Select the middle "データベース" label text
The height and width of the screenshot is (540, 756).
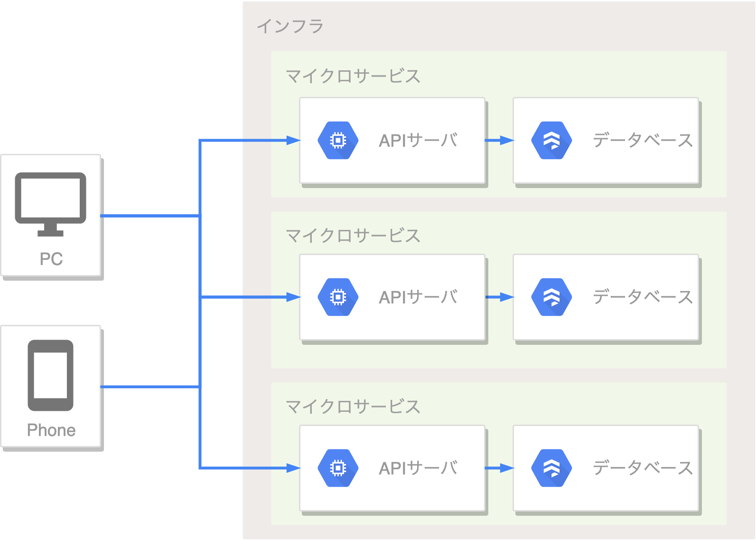[643, 297]
